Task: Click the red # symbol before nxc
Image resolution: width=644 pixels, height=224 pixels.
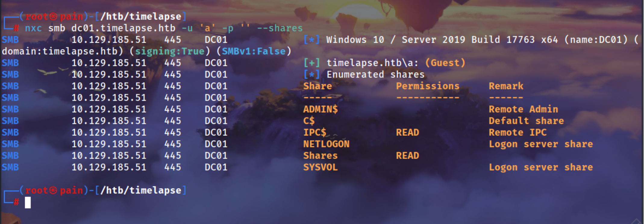Action: point(17,28)
